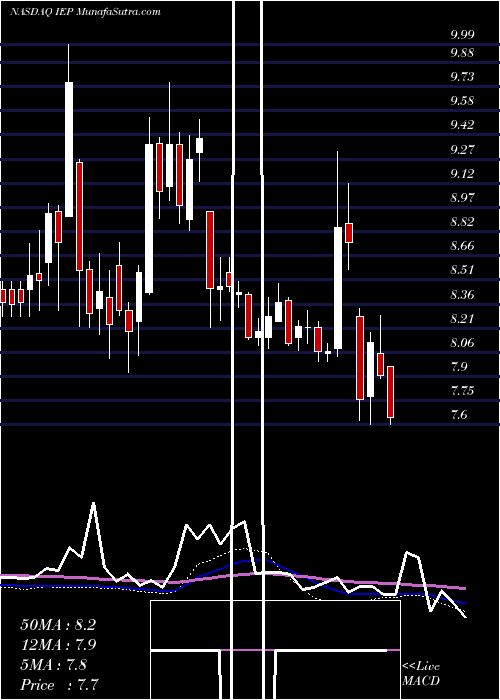Click the 7.9 price axis label
This screenshot has height=700, width=500.
[x=459, y=367]
